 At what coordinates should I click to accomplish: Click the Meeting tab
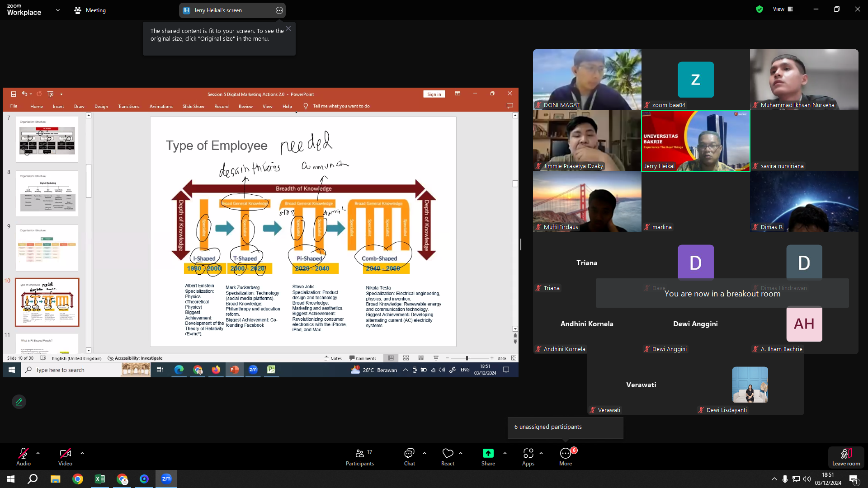pyautogui.click(x=90, y=10)
